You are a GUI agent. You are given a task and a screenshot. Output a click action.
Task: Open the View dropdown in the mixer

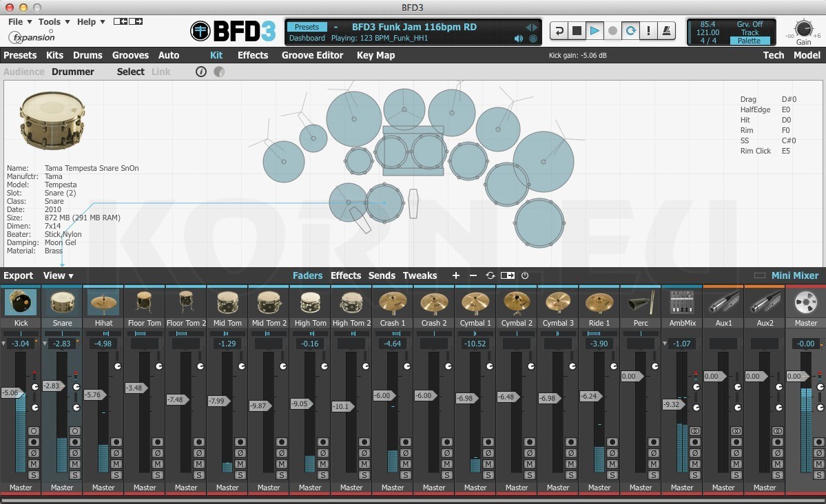coord(58,275)
